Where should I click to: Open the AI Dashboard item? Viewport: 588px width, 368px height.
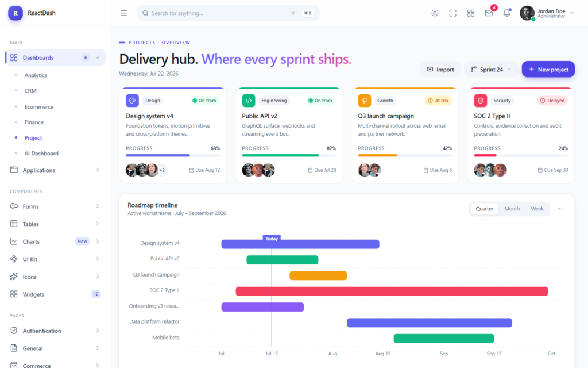(41, 153)
